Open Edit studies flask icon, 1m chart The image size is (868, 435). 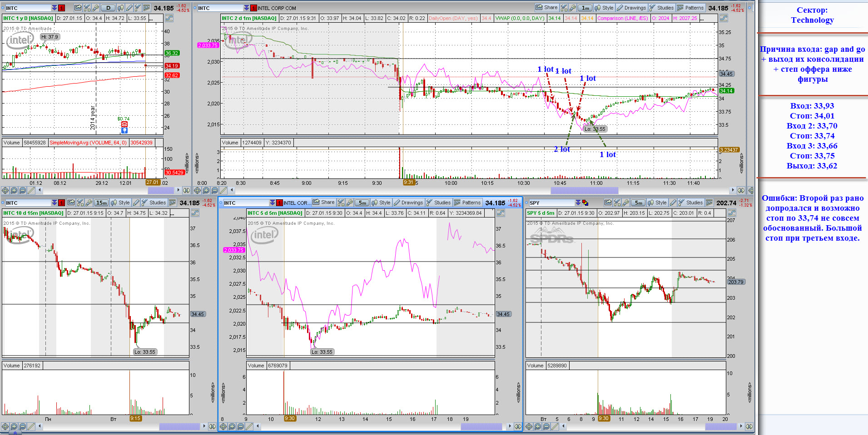tap(564, 8)
